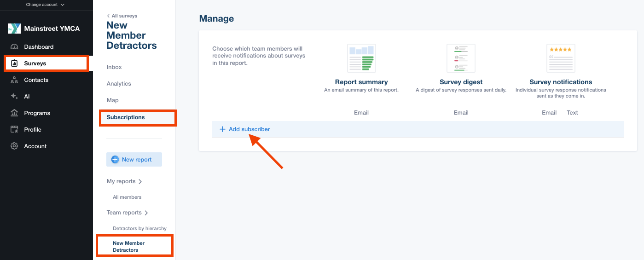This screenshot has height=260, width=644.
Task: Click the Report summary thumbnail image
Action: pyautogui.click(x=361, y=58)
